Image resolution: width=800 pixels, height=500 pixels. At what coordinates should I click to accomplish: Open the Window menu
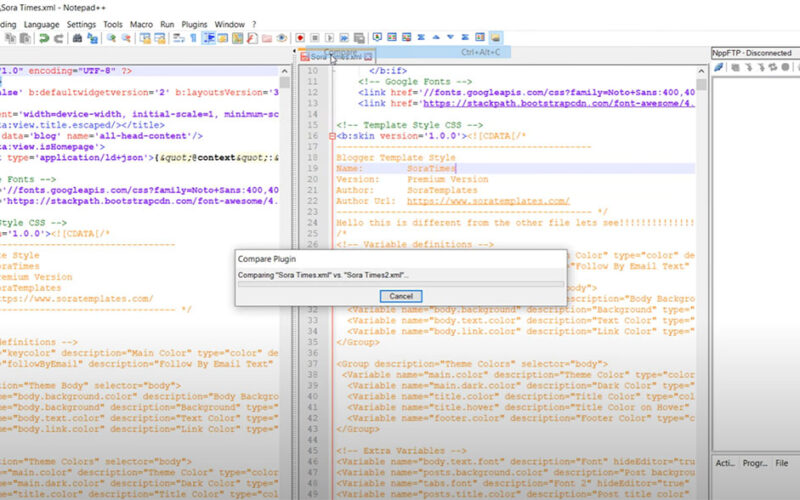click(229, 24)
